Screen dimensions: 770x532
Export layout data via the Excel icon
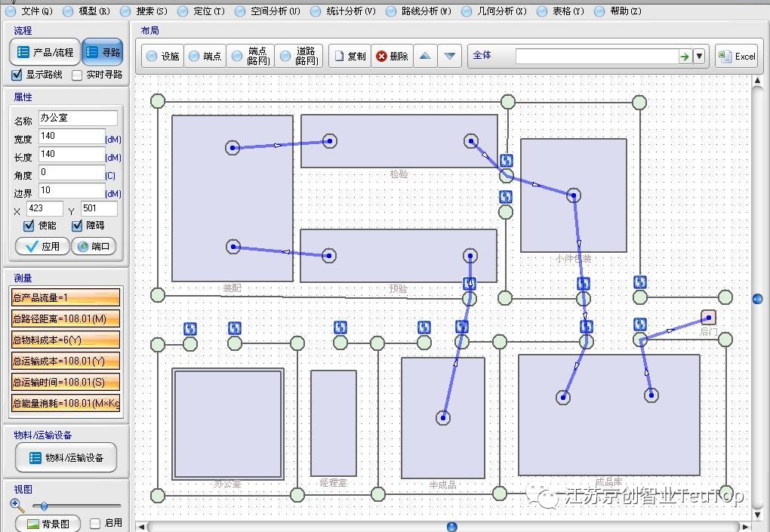click(x=735, y=55)
